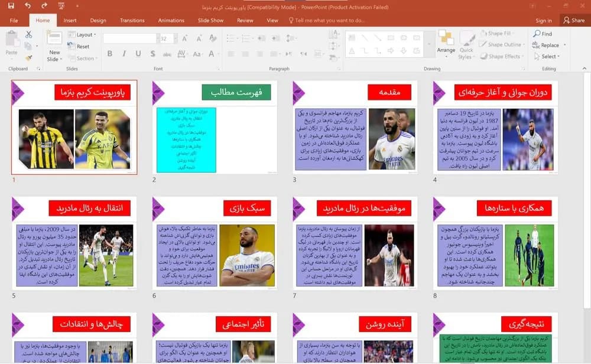Increase font size with the larger A icon
The width and height of the screenshot is (591, 364).
coord(184,38)
